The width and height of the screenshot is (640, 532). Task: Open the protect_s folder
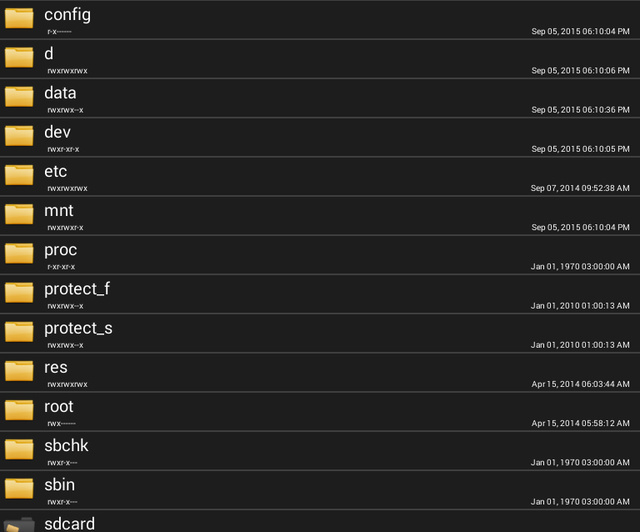click(x=78, y=328)
